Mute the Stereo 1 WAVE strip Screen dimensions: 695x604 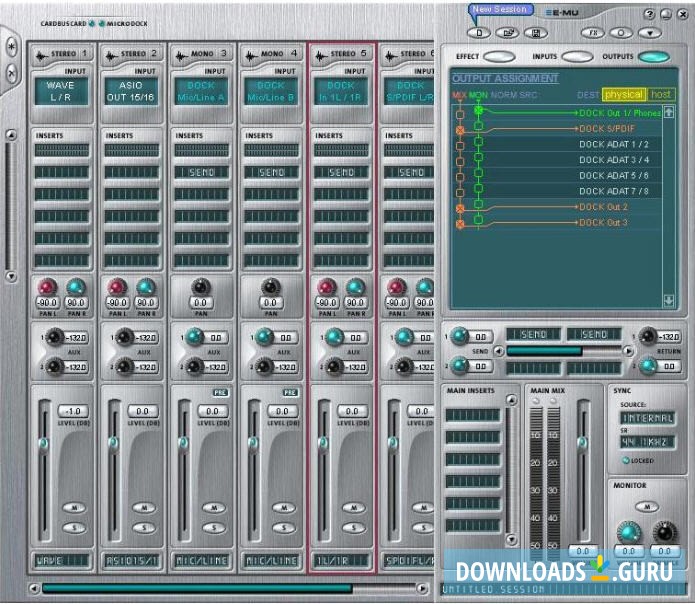pos(74,507)
